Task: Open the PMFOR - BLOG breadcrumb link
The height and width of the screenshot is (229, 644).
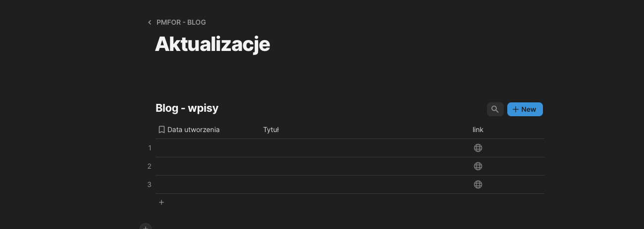Action: pos(181,22)
